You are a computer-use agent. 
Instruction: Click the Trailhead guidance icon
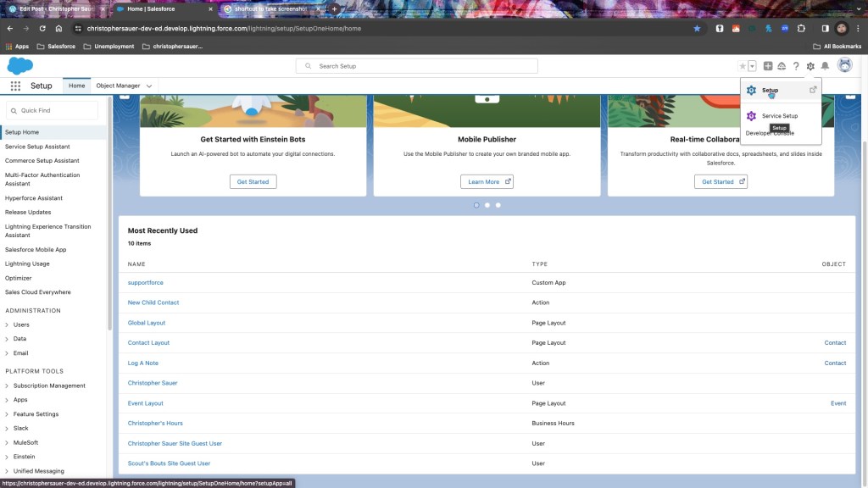coord(782,66)
